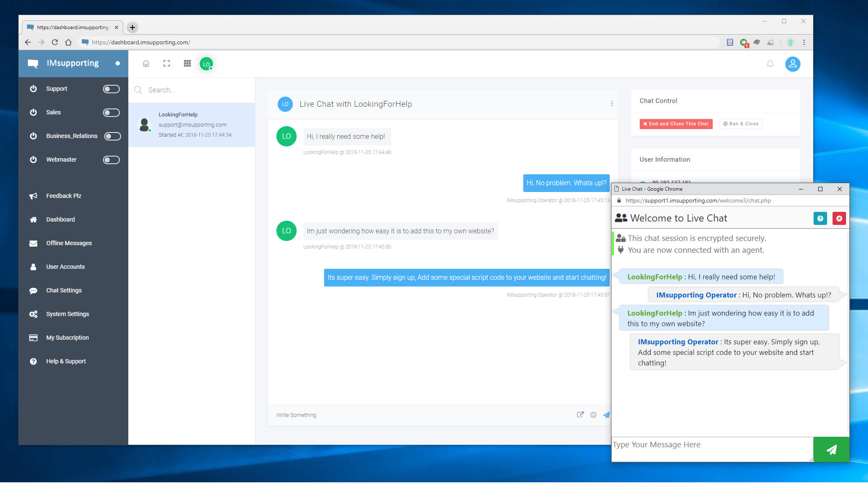This screenshot has width=868, height=484.
Task: Click End and Close This Chat button
Action: coord(676,123)
